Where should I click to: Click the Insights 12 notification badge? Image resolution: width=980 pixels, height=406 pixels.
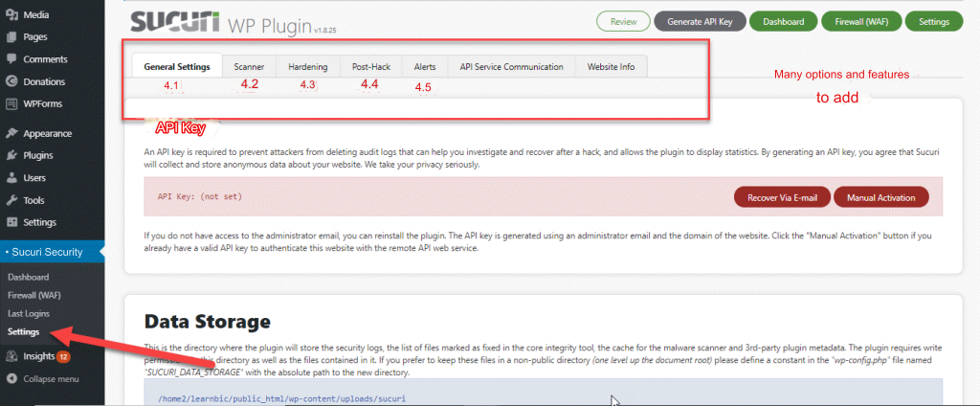(x=63, y=357)
